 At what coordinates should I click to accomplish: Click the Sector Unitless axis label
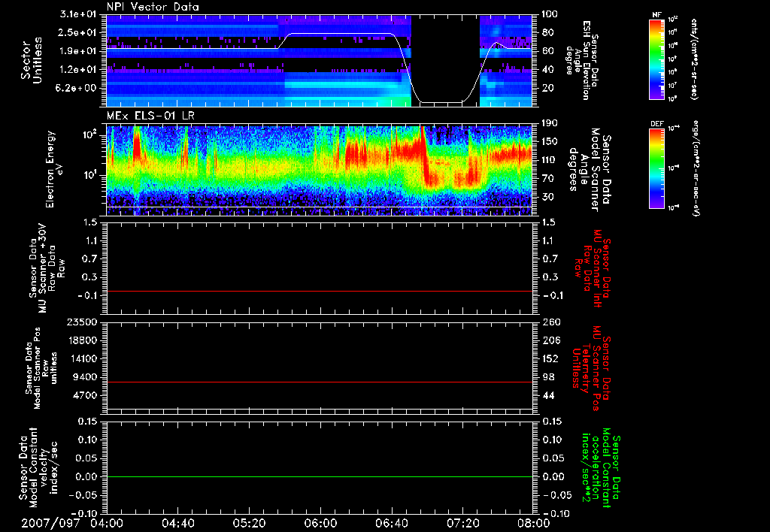pyautogui.click(x=30, y=60)
